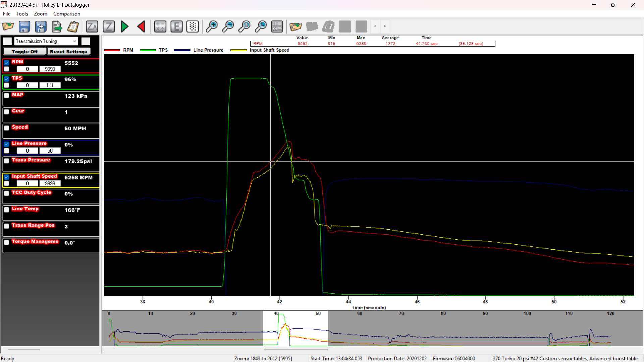Zoom in with the plus magnifier
Image resolution: width=644 pixels, height=362 pixels.
212,26
